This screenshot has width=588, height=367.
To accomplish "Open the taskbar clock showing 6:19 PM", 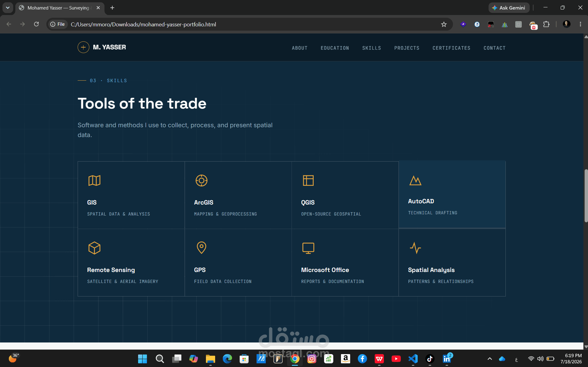I will pos(571,358).
